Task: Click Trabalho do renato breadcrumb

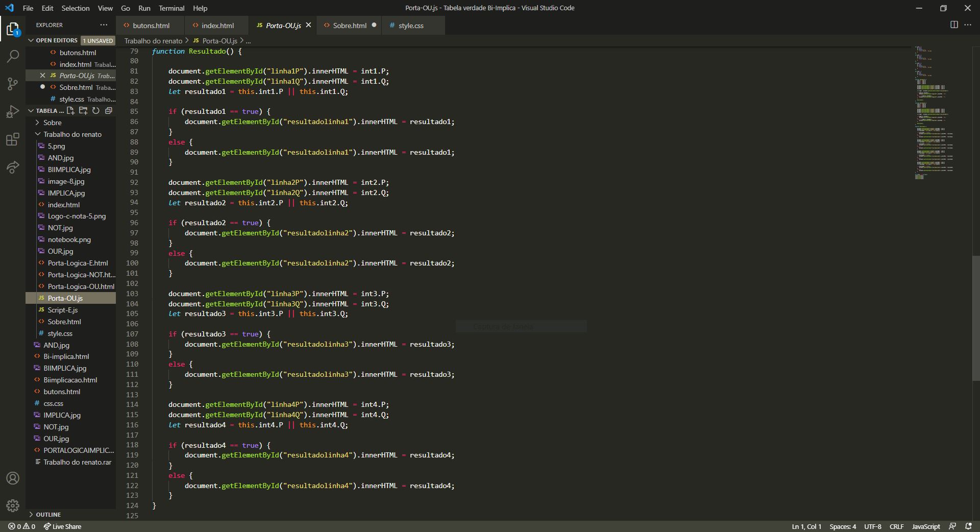Action: click(153, 41)
